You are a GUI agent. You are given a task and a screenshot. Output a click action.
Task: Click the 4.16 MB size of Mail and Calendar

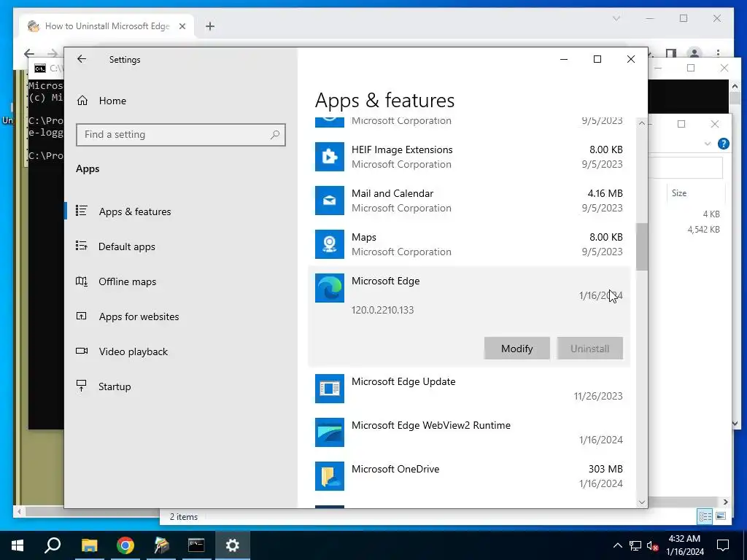click(x=605, y=193)
